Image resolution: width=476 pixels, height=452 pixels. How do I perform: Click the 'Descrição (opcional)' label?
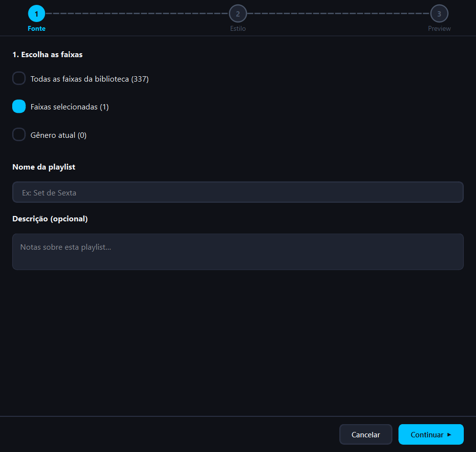point(50,219)
